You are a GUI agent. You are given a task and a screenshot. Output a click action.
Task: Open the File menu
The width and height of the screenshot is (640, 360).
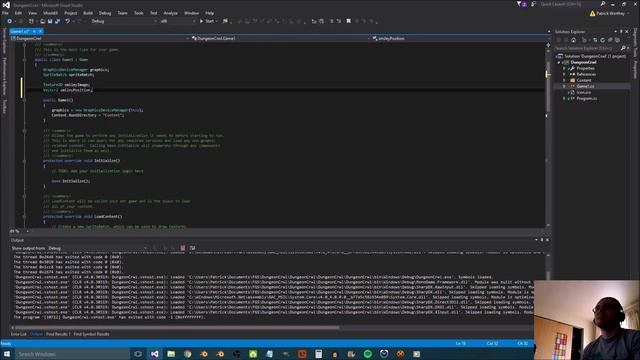[x=5, y=13]
